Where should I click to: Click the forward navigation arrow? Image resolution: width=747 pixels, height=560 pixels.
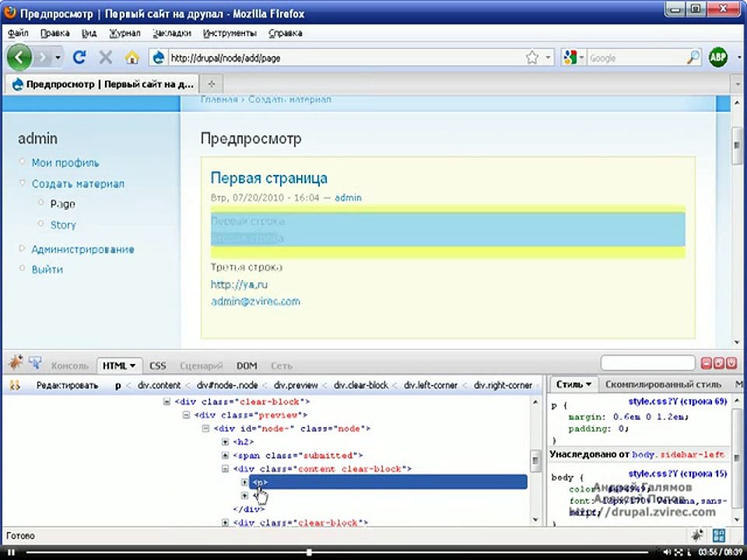tap(43, 58)
